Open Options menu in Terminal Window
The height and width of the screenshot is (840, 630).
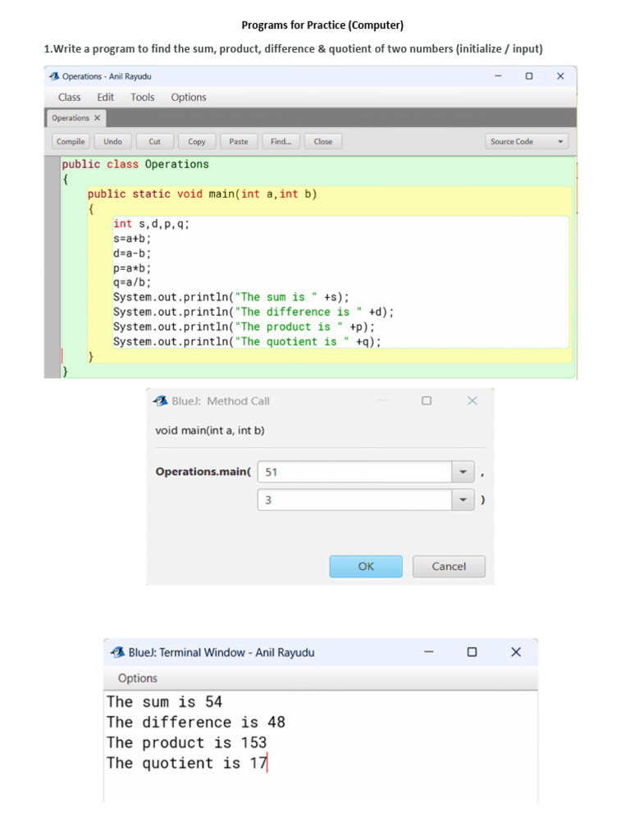pyautogui.click(x=138, y=678)
